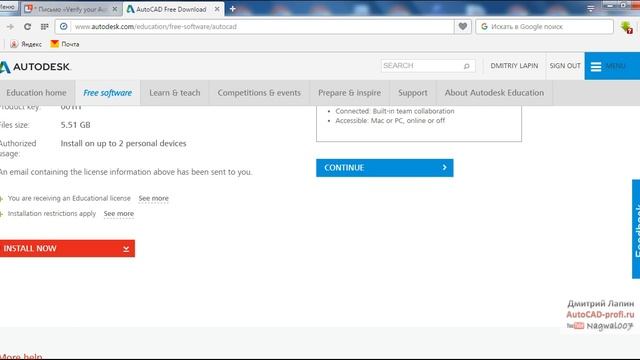Open the tab list menu icon
640x360 pixels.
[591, 8]
